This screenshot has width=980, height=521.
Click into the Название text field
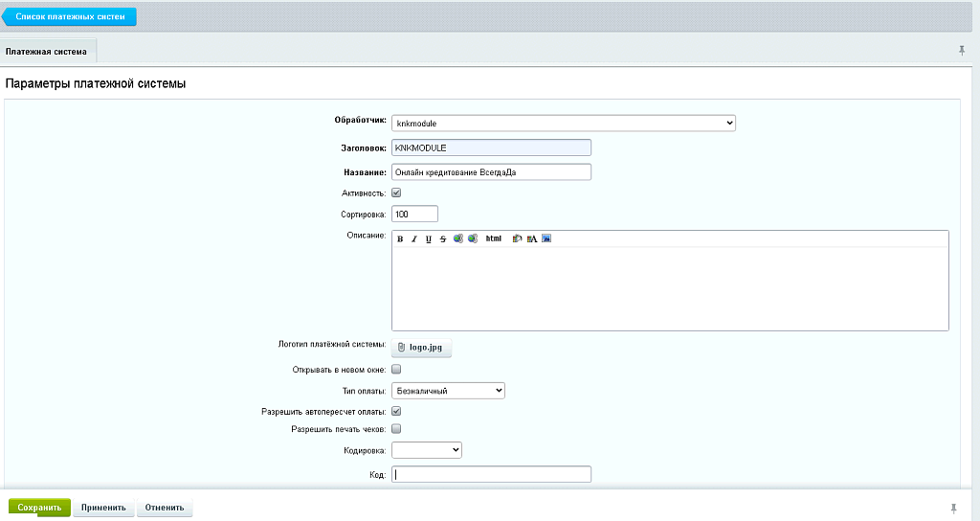click(491, 172)
